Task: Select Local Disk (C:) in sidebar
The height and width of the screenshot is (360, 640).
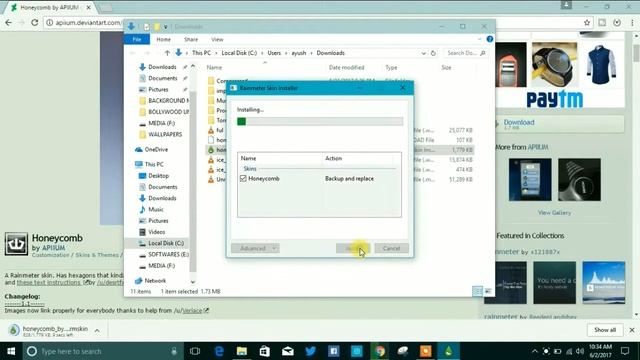Action: pos(166,243)
